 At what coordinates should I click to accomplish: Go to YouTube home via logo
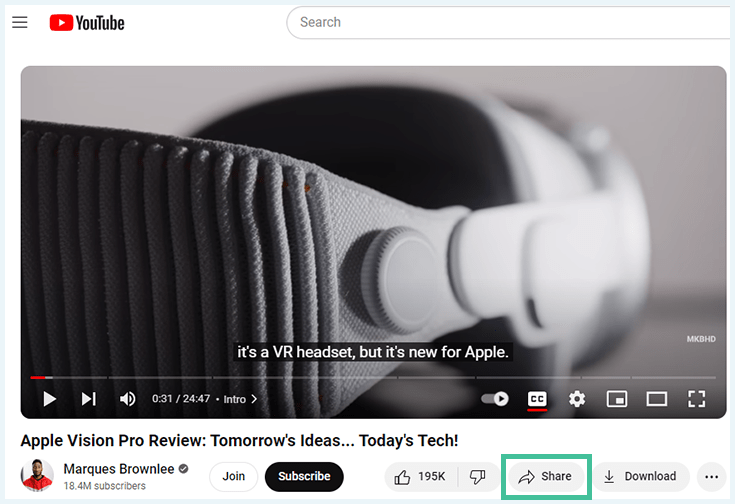point(87,23)
